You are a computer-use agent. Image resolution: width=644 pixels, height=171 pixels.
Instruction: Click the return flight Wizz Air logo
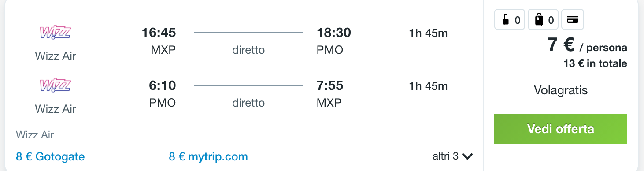coord(56,85)
